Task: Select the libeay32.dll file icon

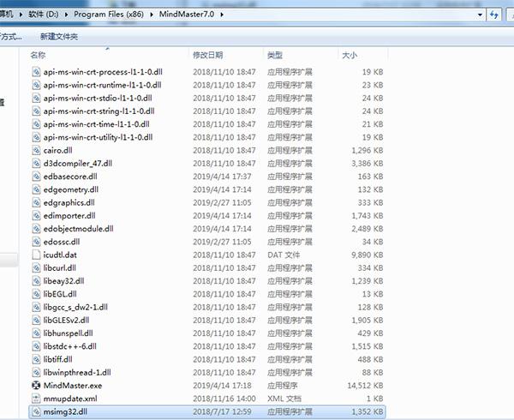Action: pos(36,281)
